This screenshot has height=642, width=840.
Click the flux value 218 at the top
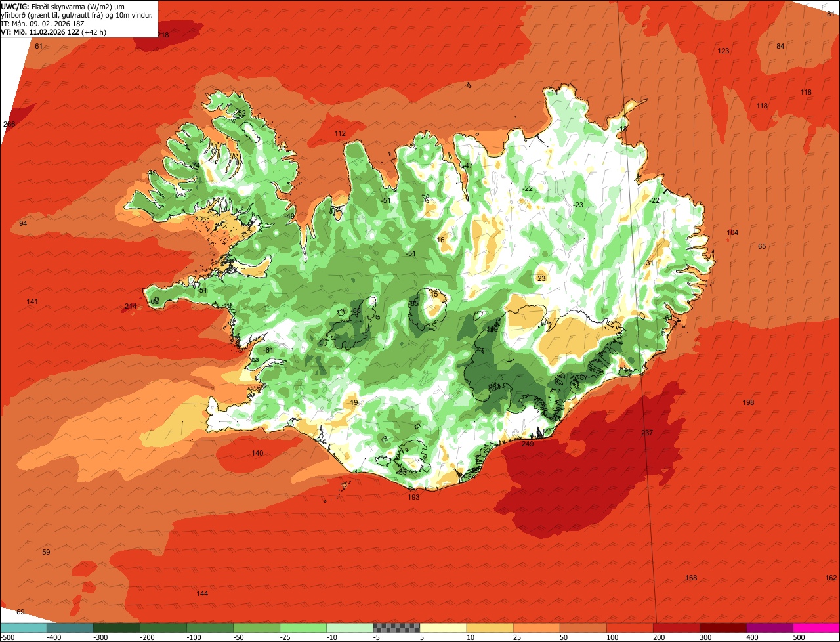(x=163, y=35)
